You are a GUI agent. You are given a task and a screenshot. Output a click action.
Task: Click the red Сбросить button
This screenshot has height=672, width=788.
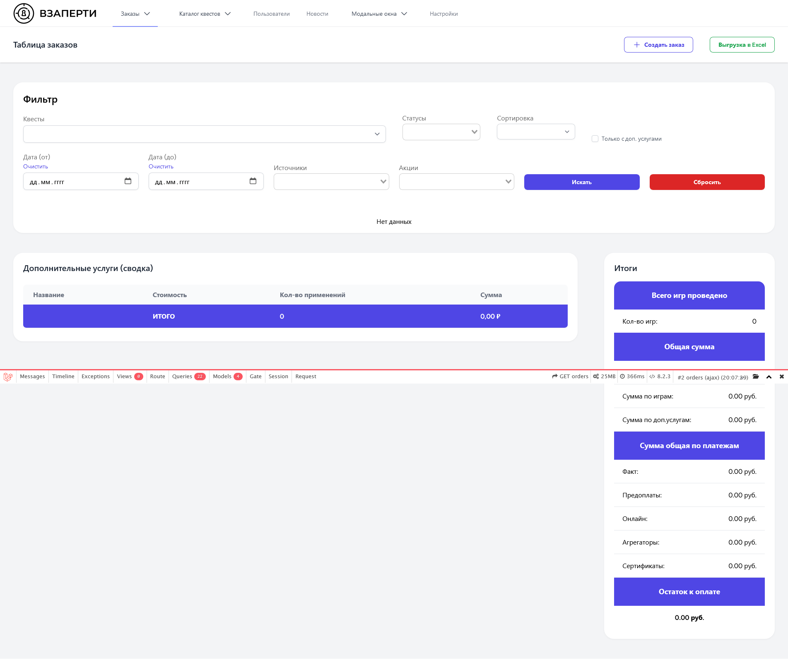coord(707,182)
